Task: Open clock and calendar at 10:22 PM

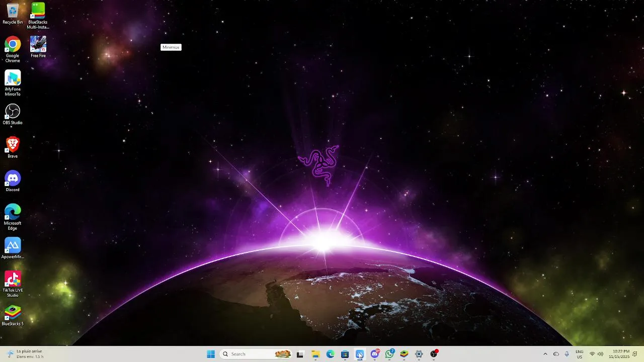Action: point(619,354)
